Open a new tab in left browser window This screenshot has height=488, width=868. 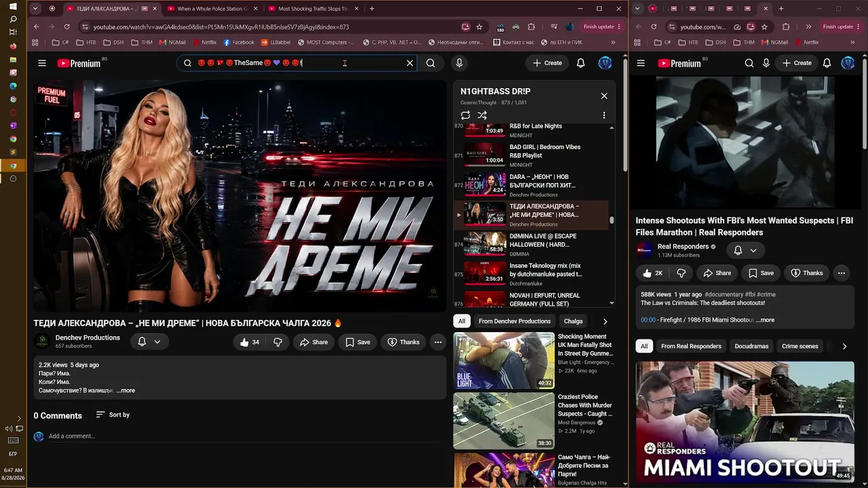372,9
